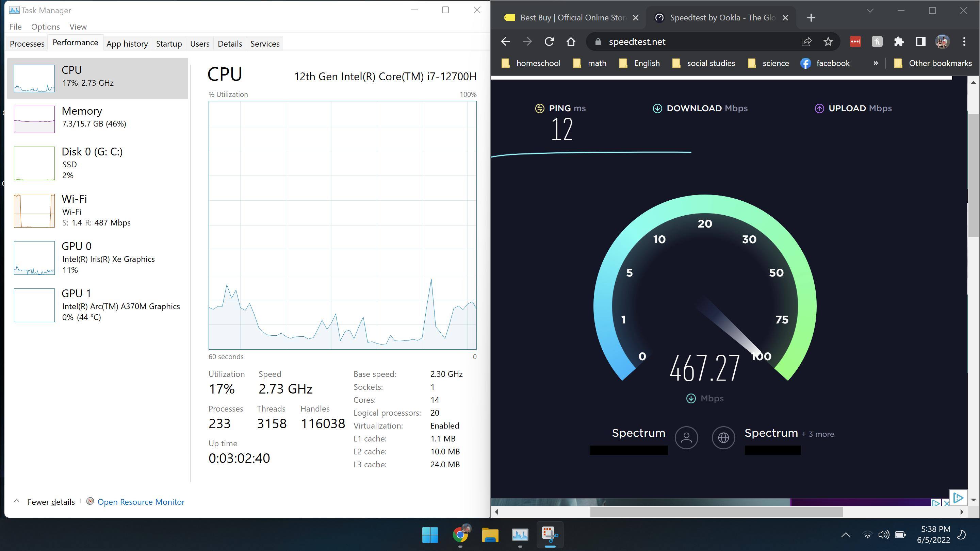Viewport: 980px width, 551px height.
Task: Open Snipping Tool from taskbar
Action: [550, 534]
